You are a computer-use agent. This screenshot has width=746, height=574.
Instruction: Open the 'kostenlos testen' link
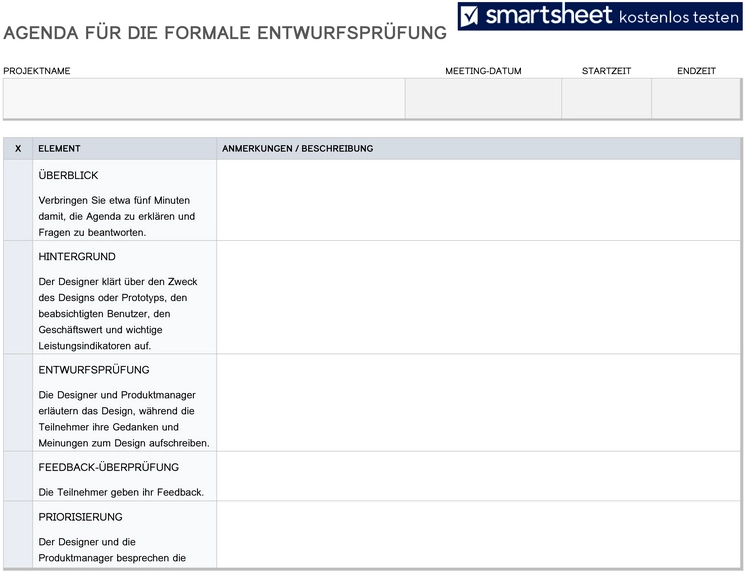click(679, 17)
